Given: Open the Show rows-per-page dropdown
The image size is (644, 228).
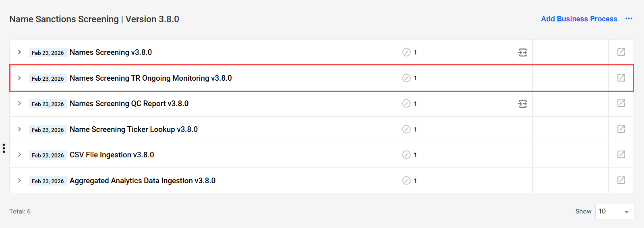Looking at the screenshot, I should (615, 211).
